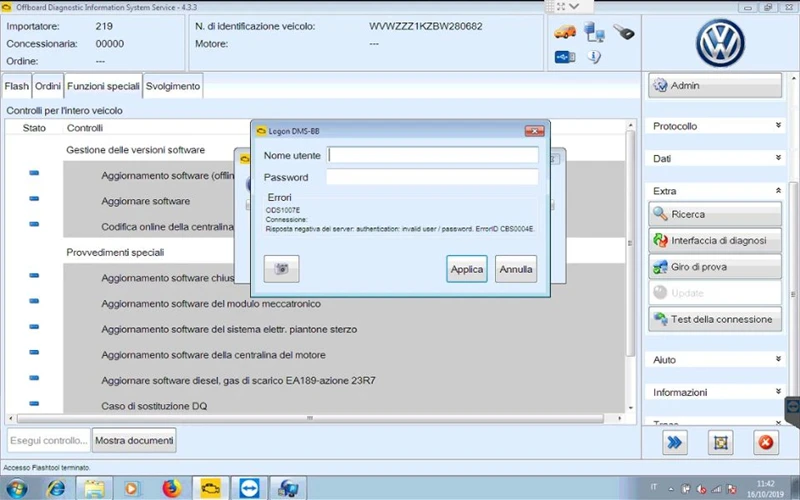This screenshot has width=800, height=500.
Task: Click the network computers connection icon
Action: pyautogui.click(x=594, y=32)
